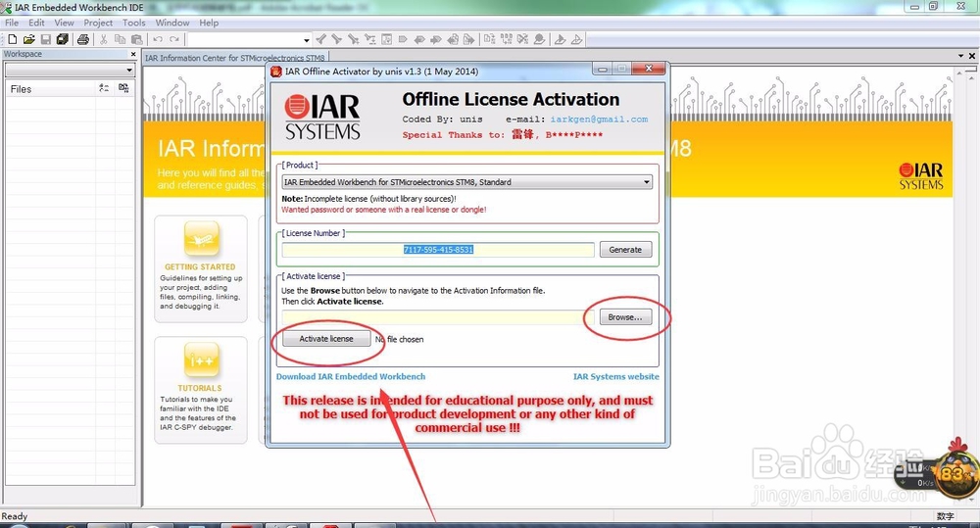Click the License Number field
Screen dimensions: 980x528
tap(437, 250)
